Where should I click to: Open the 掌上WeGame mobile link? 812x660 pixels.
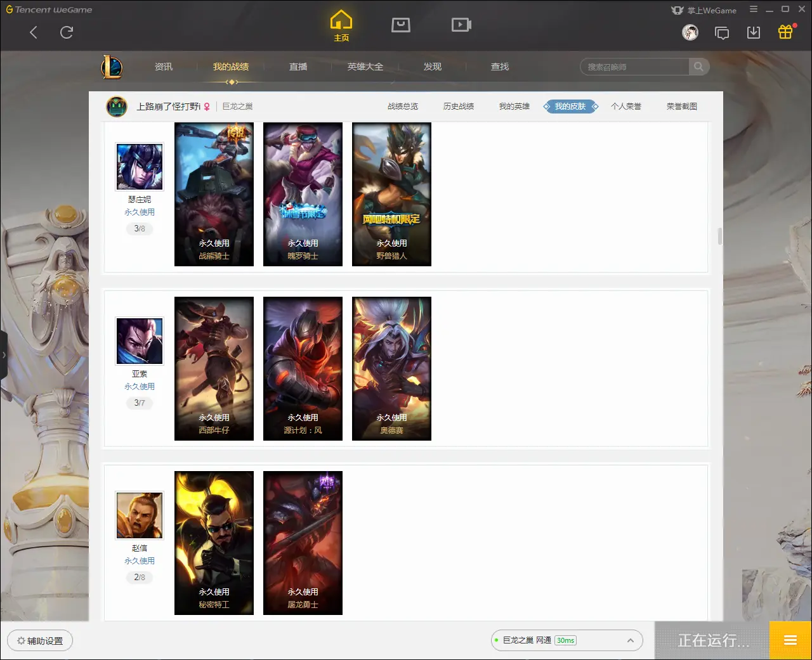(x=704, y=10)
